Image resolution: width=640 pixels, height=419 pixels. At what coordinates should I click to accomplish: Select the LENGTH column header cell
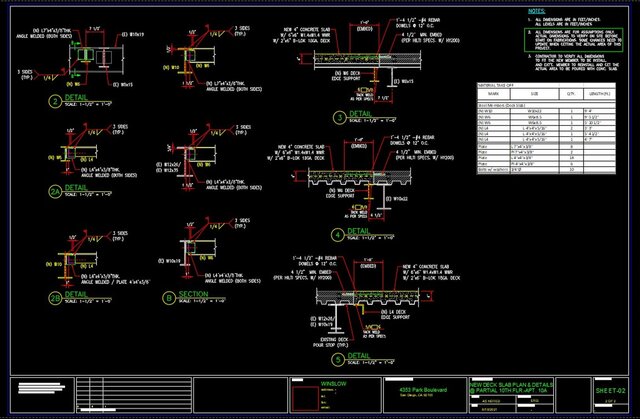[599, 94]
